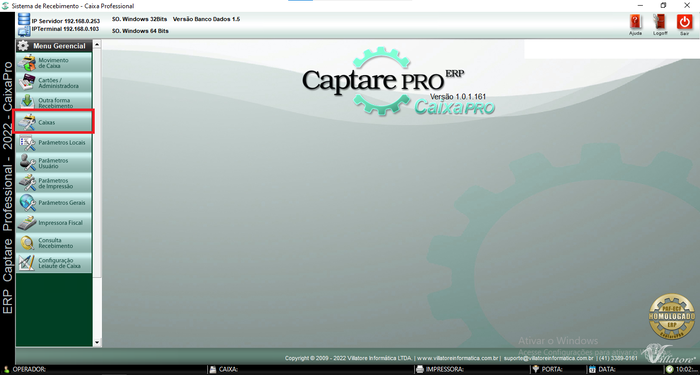
Task: Click the sidebar scroll down arrow
Action: coord(97,342)
